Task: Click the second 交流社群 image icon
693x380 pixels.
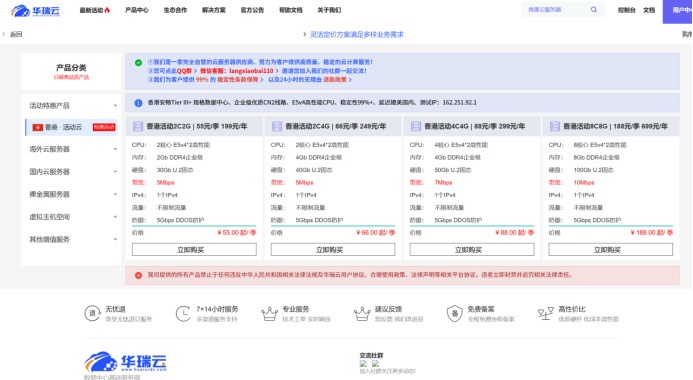Action: coord(375,364)
